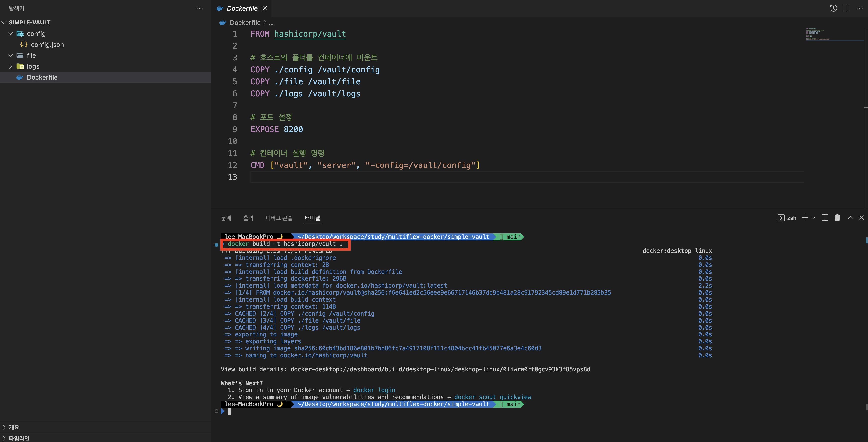This screenshot has height=442, width=868.
Task: Click COPY ./config /vault/config line
Action: click(315, 70)
